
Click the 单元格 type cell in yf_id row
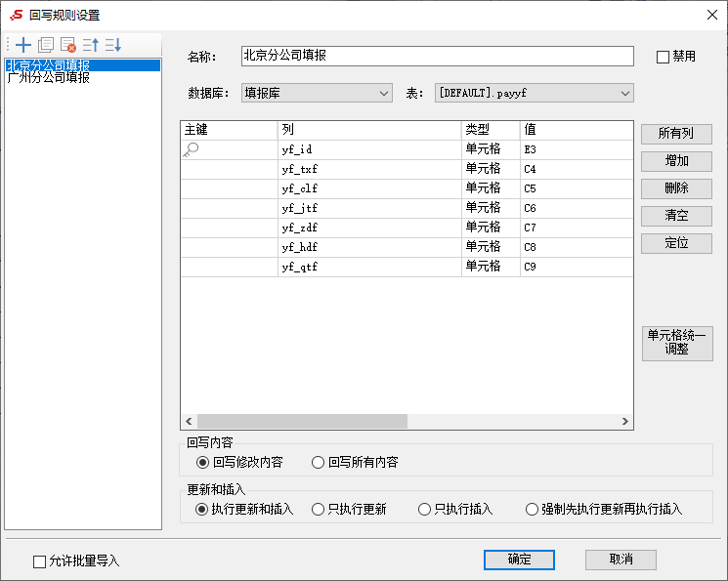tap(491, 150)
